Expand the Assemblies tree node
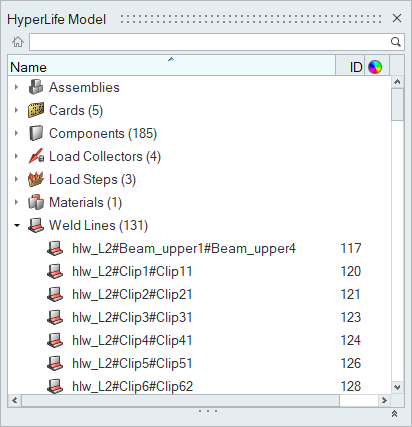This screenshot has height=427, width=412. point(16,87)
